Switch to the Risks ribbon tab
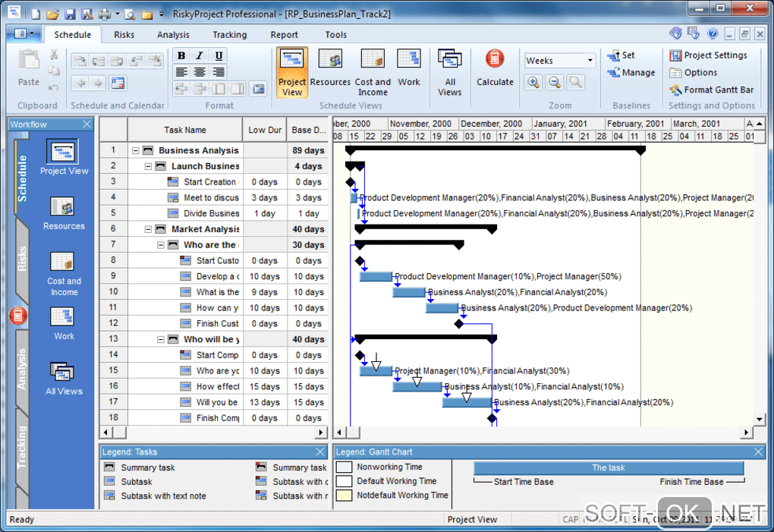 pyautogui.click(x=124, y=35)
